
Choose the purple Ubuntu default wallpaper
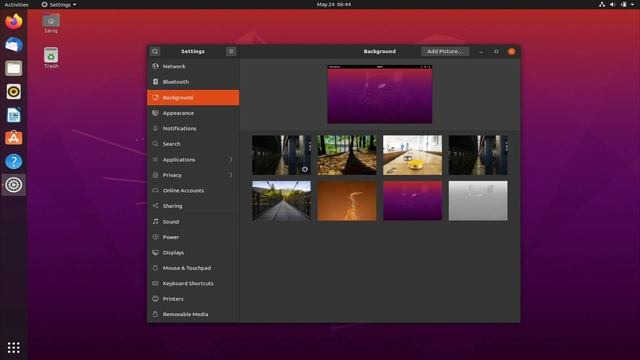pyautogui.click(x=412, y=201)
